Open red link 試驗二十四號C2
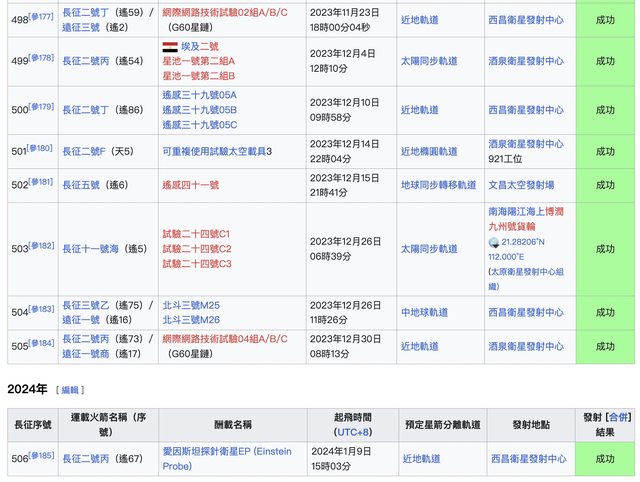 click(197, 249)
